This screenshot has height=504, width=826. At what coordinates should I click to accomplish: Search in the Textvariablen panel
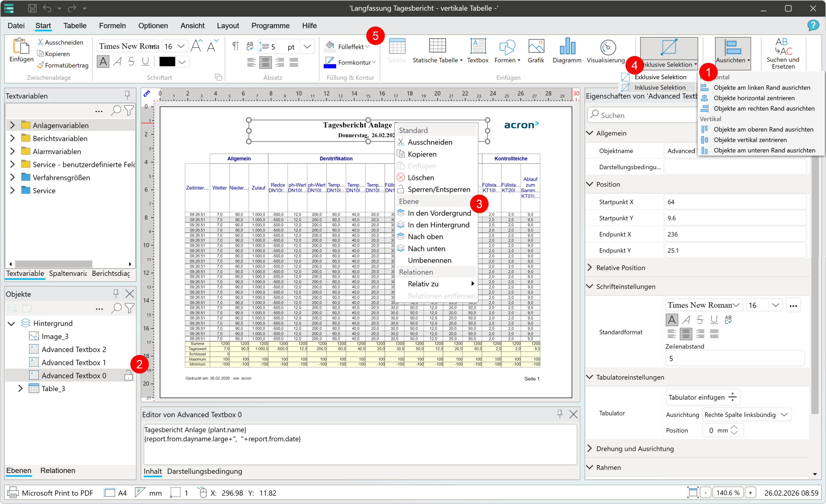coord(116,111)
